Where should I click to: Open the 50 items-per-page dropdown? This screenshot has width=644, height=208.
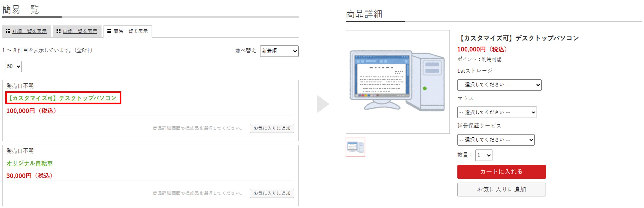click(14, 66)
